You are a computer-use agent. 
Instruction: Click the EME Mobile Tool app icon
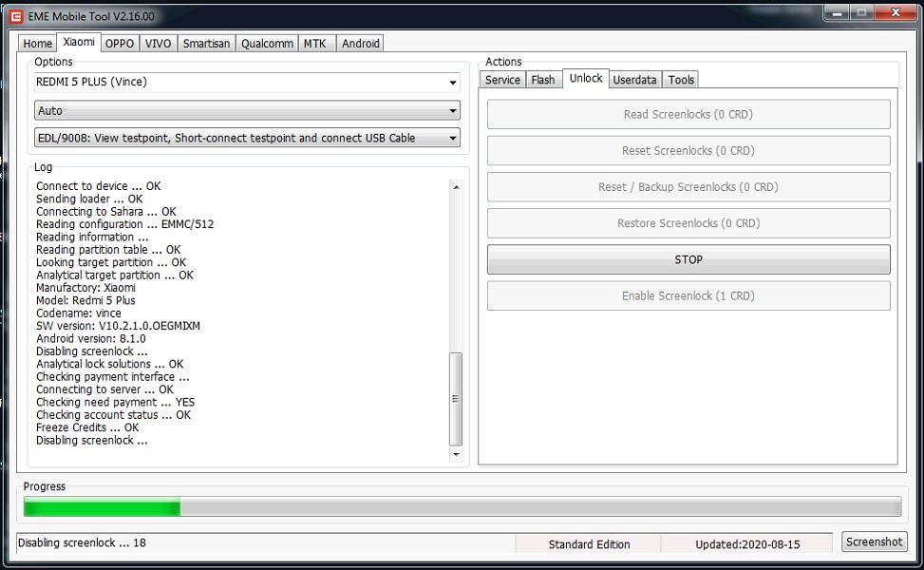[x=16, y=16]
